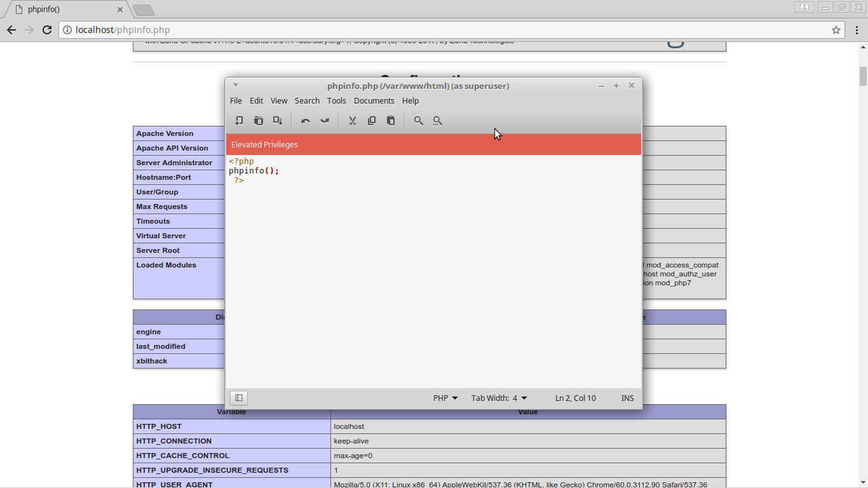Paste text from the clipboard
Image resolution: width=868 pixels, height=488 pixels.
point(391,120)
